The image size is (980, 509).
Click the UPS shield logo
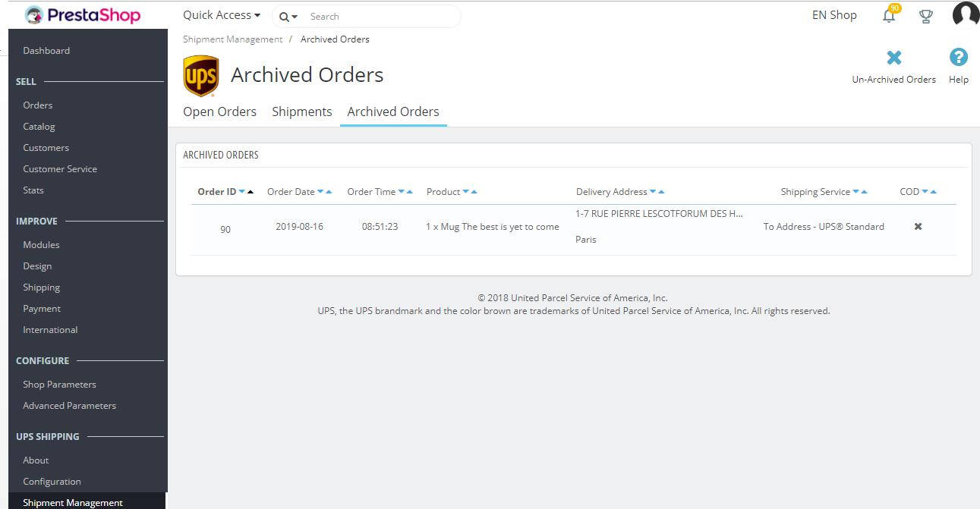tap(201, 76)
